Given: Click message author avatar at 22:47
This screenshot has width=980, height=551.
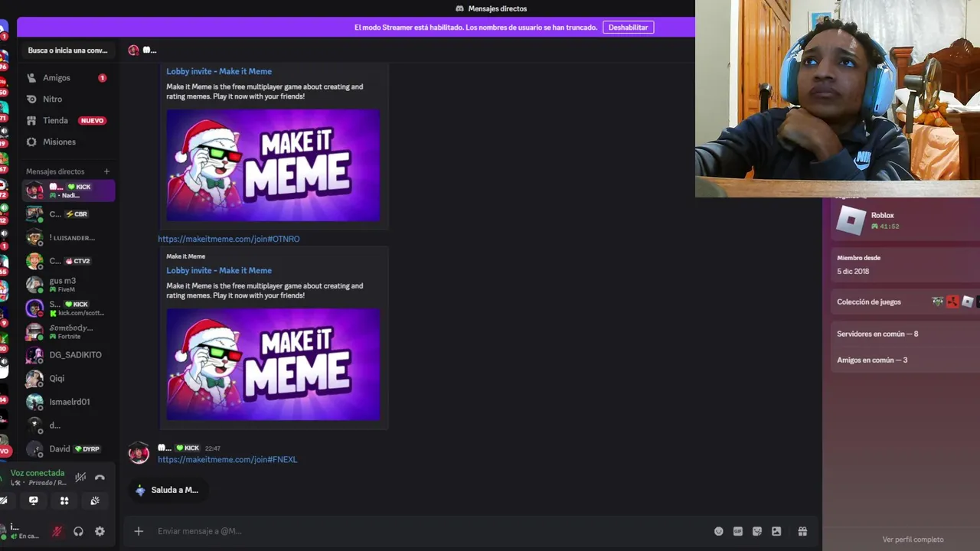Looking at the screenshot, I should (x=139, y=453).
